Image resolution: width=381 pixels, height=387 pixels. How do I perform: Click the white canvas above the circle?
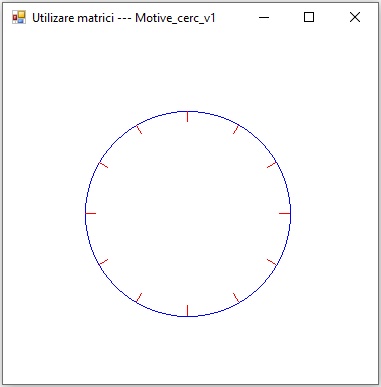pyautogui.click(x=188, y=70)
